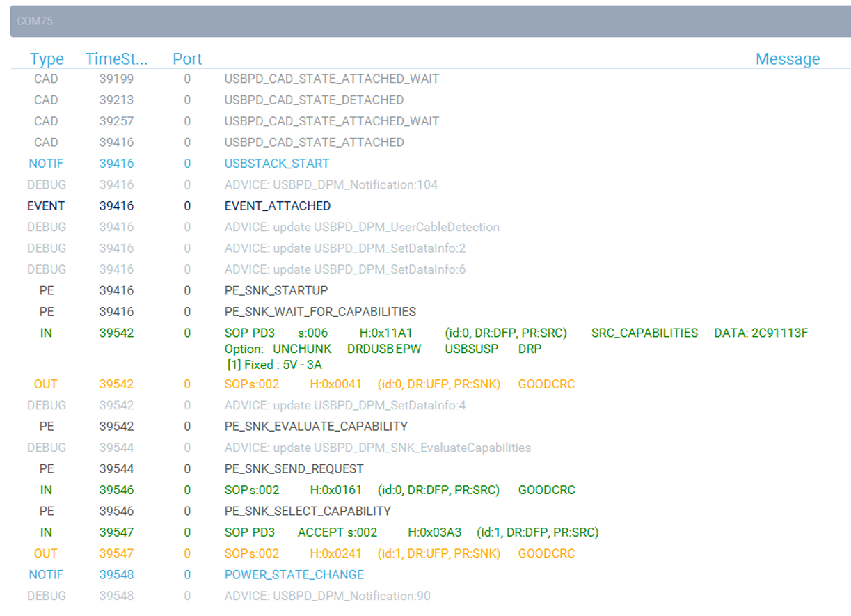Click the USBSUSP option text
851x616 pixels.
click(x=472, y=349)
